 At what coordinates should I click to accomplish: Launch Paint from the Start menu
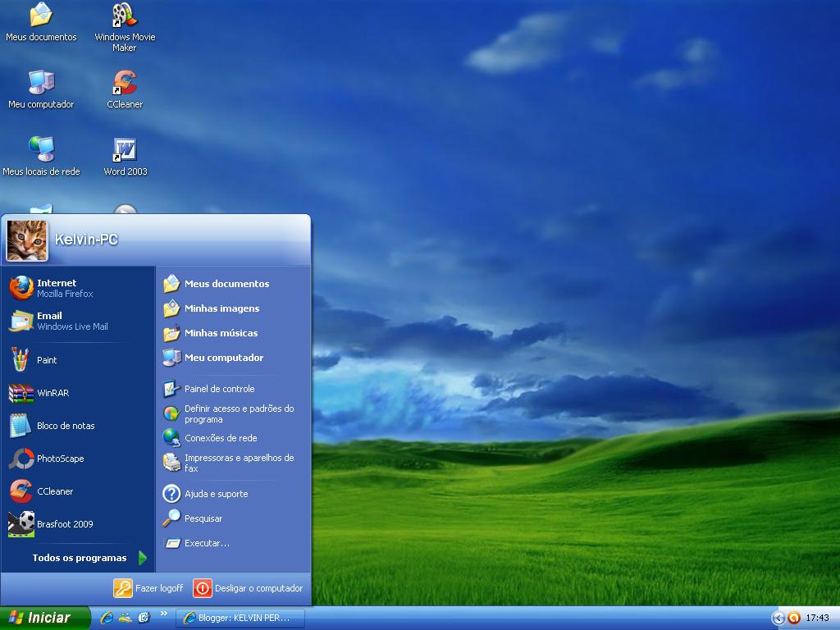[78, 360]
